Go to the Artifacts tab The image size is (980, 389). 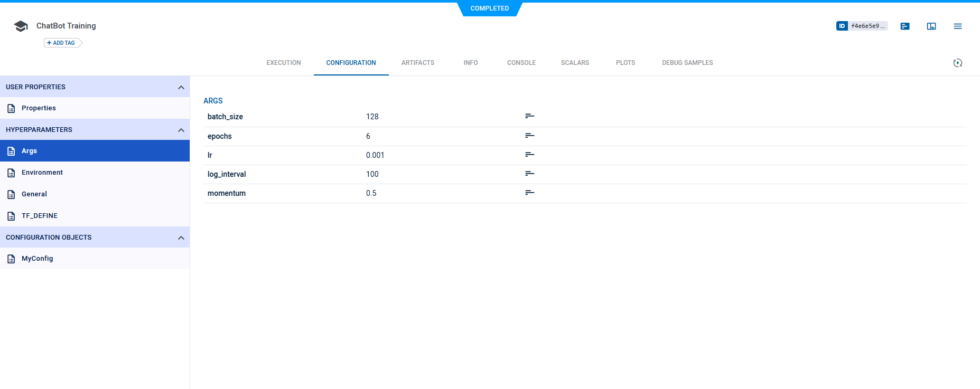(418, 63)
